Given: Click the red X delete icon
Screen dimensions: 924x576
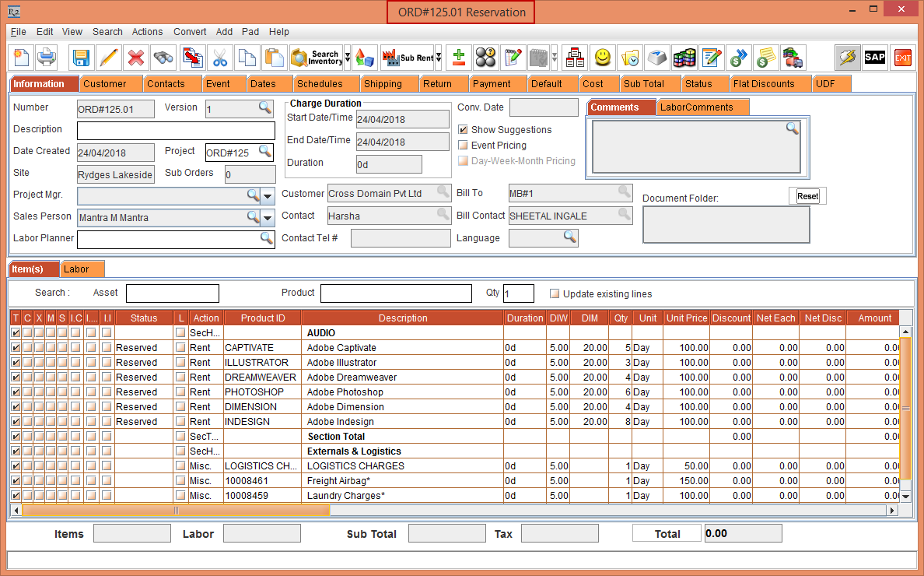Looking at the screenshot, I should click(x=136, y=58).
